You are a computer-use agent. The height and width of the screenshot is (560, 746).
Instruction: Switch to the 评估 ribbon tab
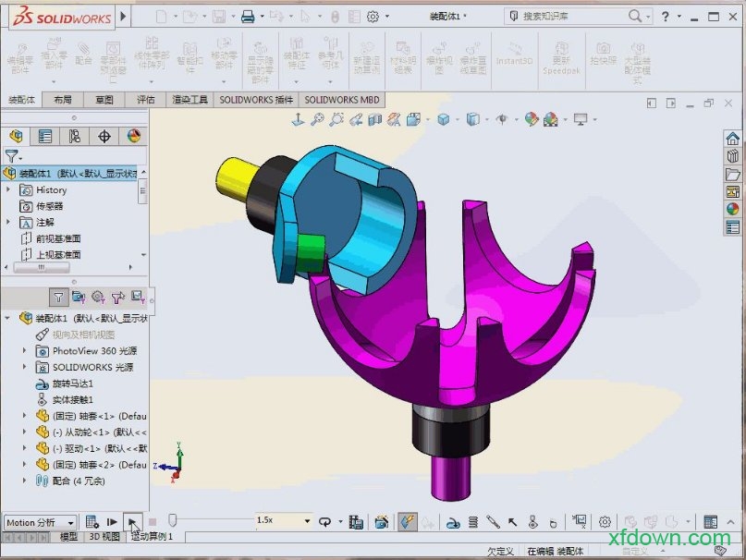pos(145,100)
